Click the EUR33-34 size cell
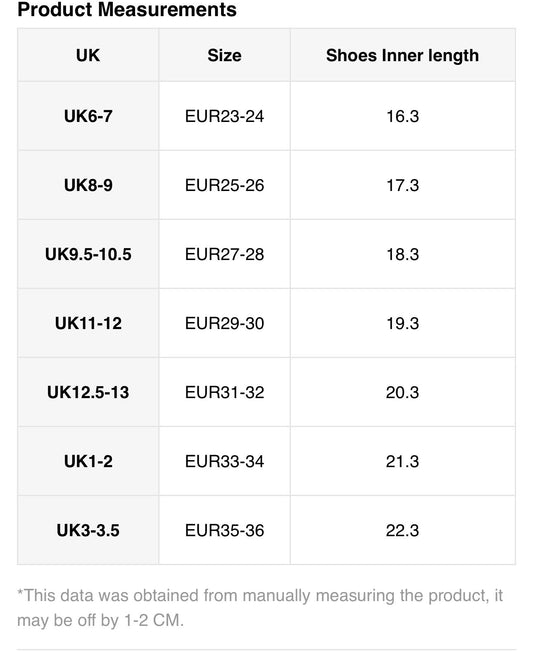The image size is (533, 654). point(224,461)
